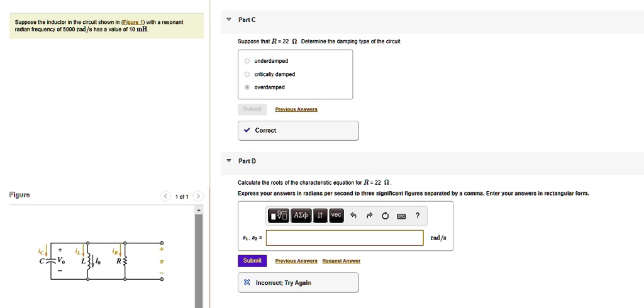Click the s1, s2 answer input field
This screenshot has width=644, height=308.
345,238
